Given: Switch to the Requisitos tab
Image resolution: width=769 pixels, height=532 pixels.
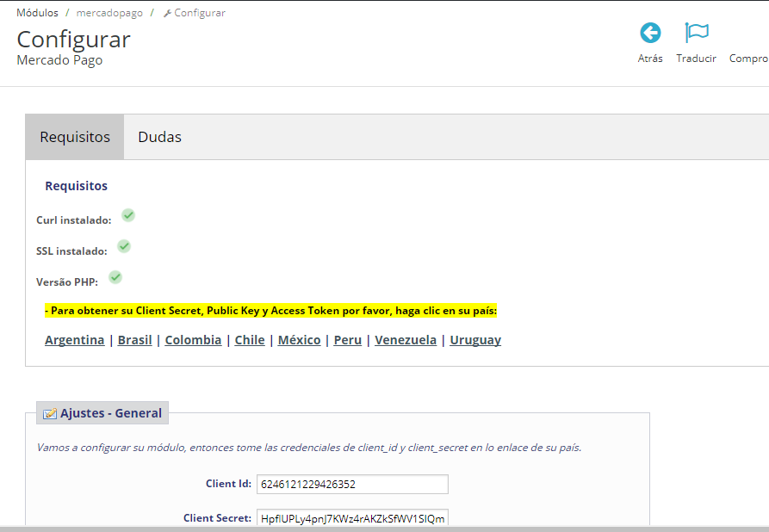Looking at the screenshot, I should tap(75, 137).
